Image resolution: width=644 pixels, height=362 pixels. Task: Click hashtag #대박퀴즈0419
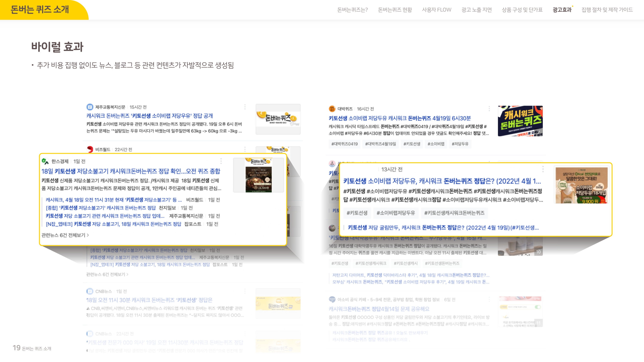345,144
